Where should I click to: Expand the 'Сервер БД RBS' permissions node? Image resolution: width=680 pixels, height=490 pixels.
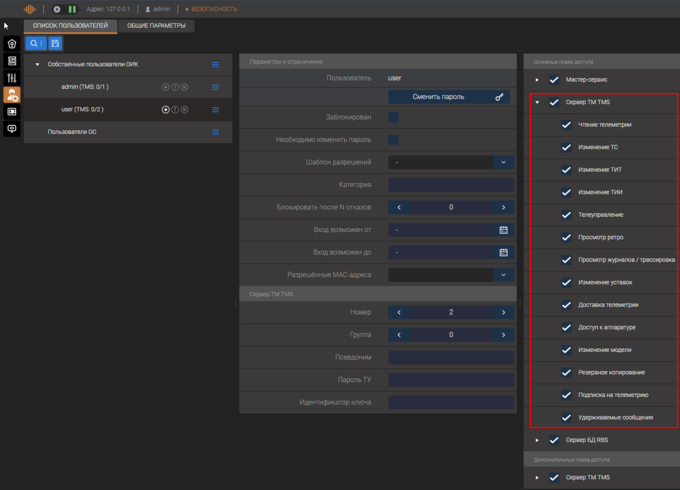pos(537,440)
